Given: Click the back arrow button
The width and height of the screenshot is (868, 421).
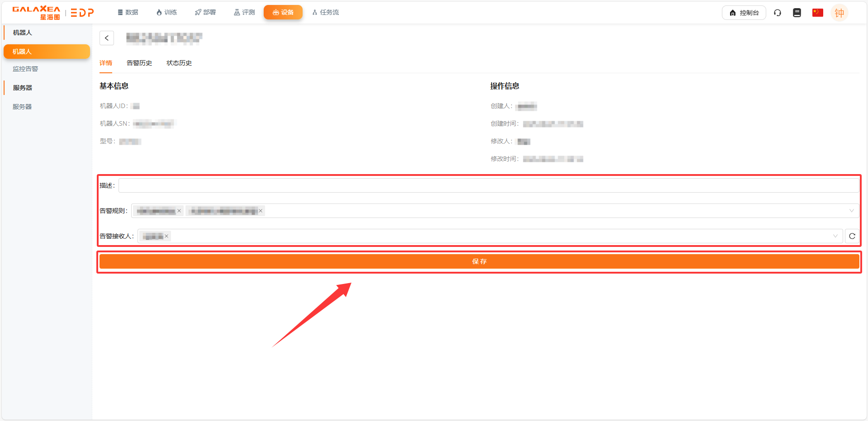Looking at the screenshot, I should (107, 38).
